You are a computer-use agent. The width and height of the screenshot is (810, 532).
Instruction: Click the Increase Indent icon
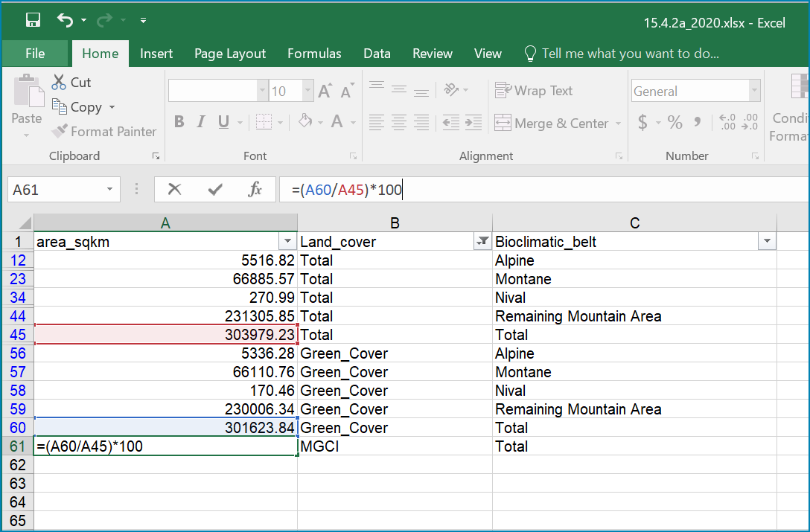473,123
